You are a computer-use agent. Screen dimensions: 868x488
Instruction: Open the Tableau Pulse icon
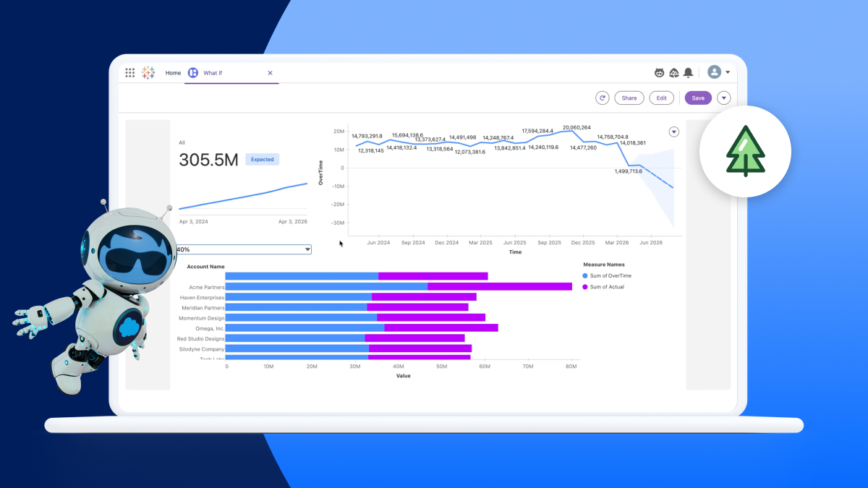tap(673, 72)
